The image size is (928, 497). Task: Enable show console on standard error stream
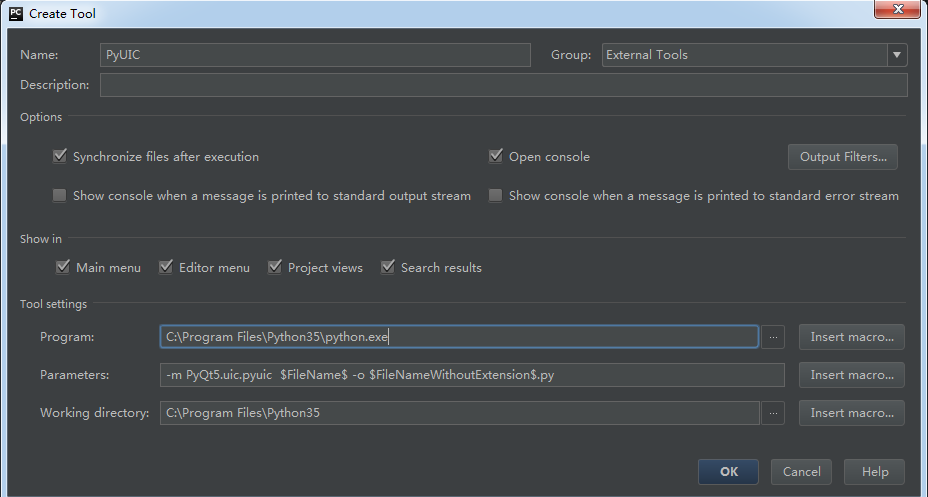pyautogui.click(x=495, y=196)
